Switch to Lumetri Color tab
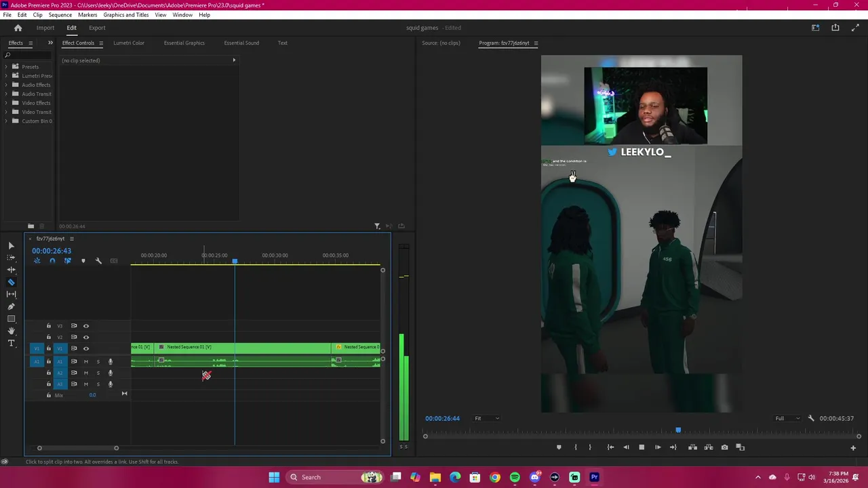This screenshot has width=868, height=488. click(x=129, y=43)
